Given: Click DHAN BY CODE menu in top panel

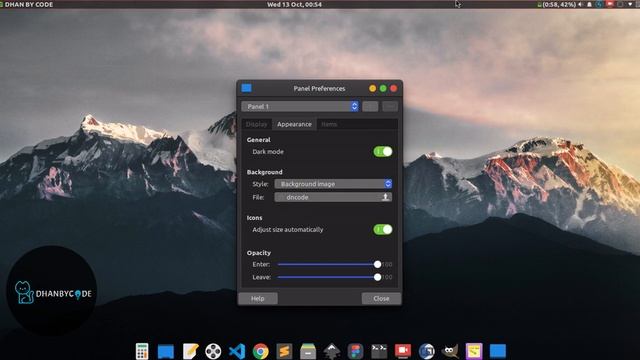Looking at the screenshot, I should 29,4.
